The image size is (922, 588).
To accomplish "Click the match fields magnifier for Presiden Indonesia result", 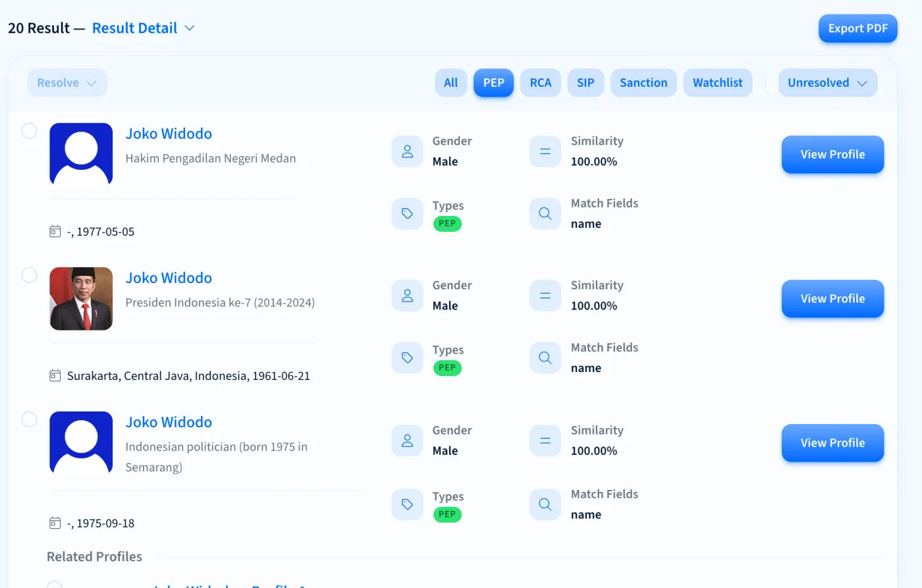I will tap(545, 358).
